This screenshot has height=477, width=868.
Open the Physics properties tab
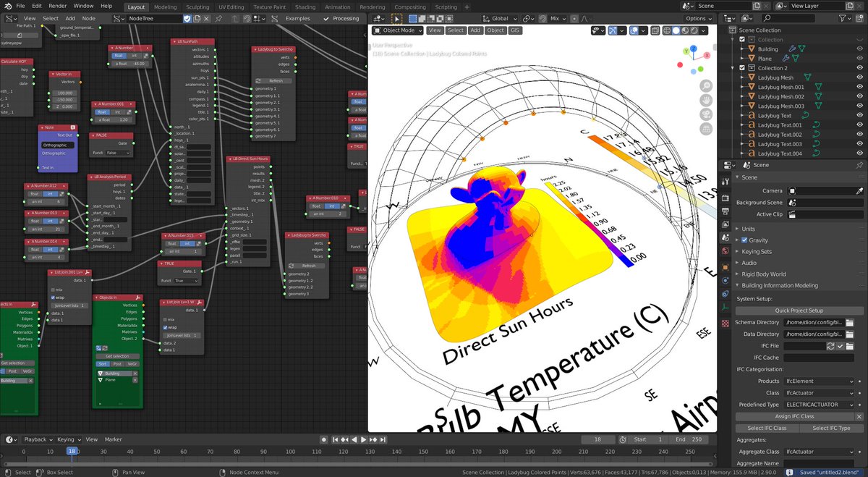pyautogui.click(x=725, y=280)
